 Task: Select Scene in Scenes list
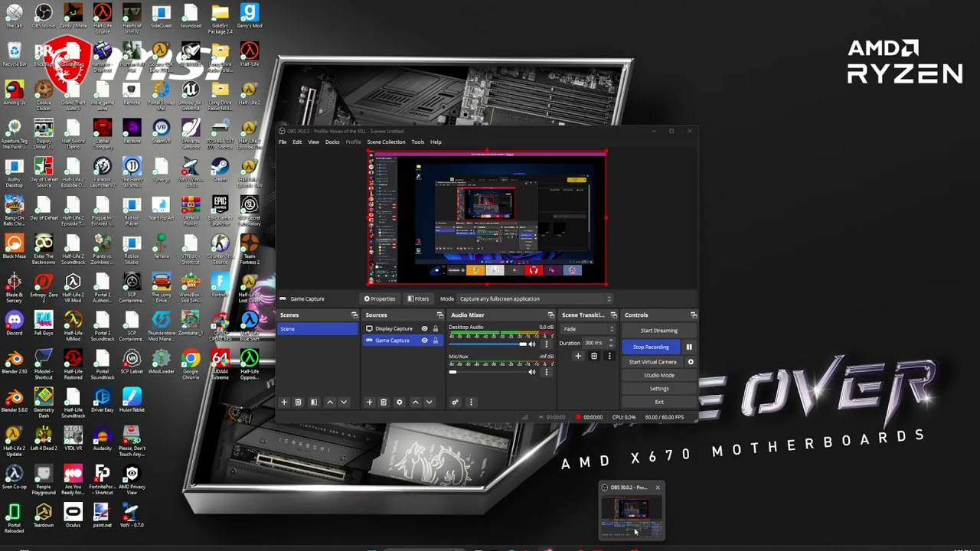[318, 329]
